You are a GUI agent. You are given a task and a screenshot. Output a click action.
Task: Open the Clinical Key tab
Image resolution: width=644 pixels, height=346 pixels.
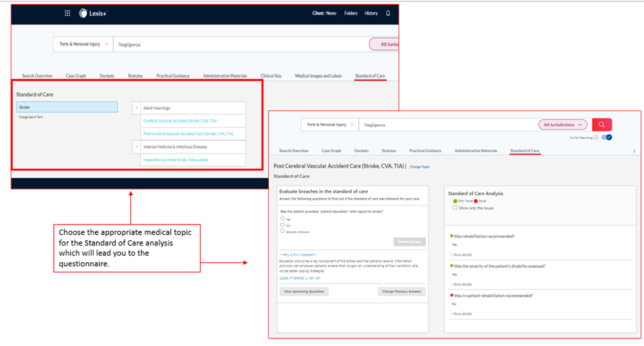pyautogui.click(x=271, y=76)
